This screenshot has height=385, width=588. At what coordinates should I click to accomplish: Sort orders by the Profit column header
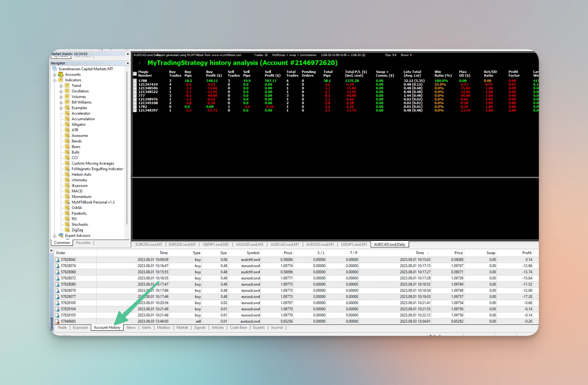(527, 253)
